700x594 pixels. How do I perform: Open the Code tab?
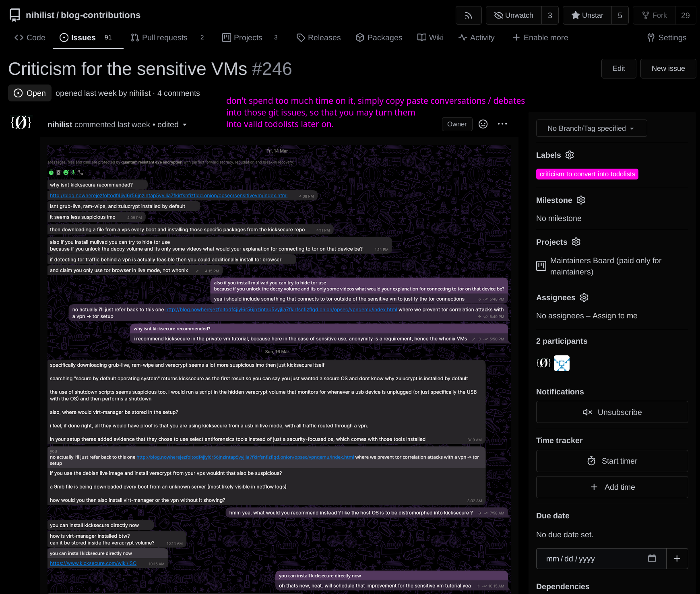coord(30,37)
